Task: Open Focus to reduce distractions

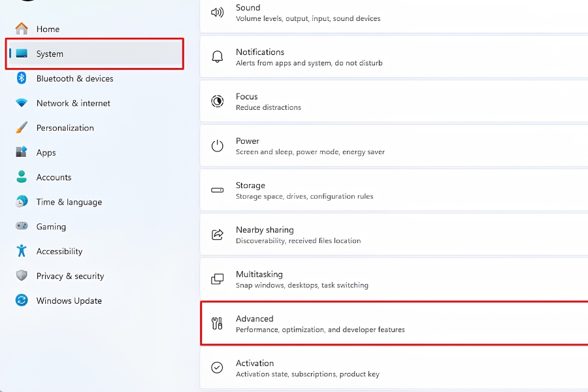Action: (x=394, y=101)
